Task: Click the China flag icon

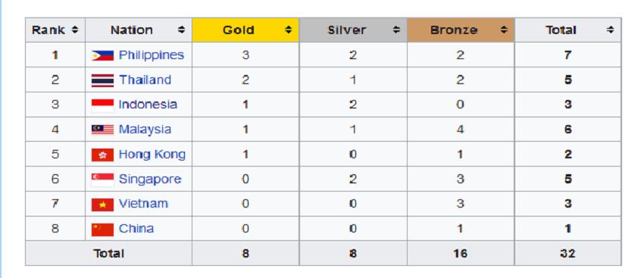Action: coord(102,229)
